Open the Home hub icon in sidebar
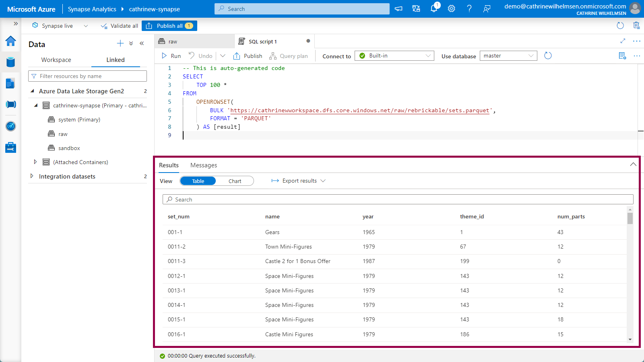This screenshot has height=362, width=644. pyautogui.click(x=10, y=41)
